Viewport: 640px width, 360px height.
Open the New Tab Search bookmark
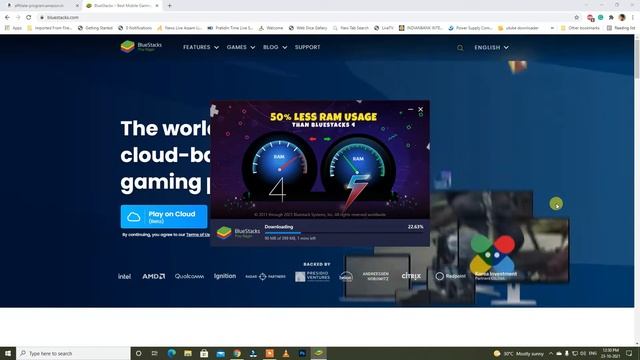pyautogui.click(x=351, y=28)
